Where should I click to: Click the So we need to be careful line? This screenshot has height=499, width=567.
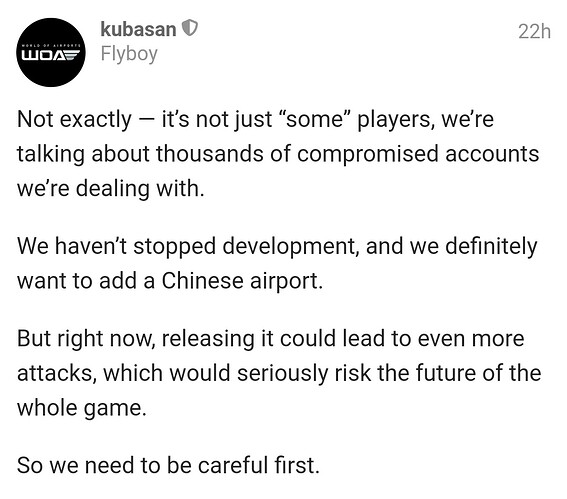click(x=168, y=465)
